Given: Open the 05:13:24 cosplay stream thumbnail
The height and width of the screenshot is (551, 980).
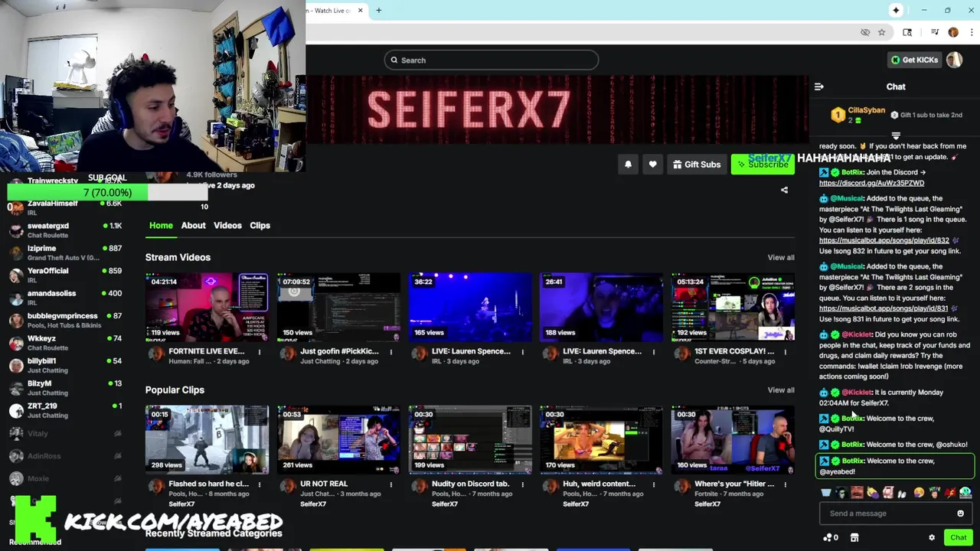Looking at the screenshot, I should pyautogui.click(x=733, y=307).
